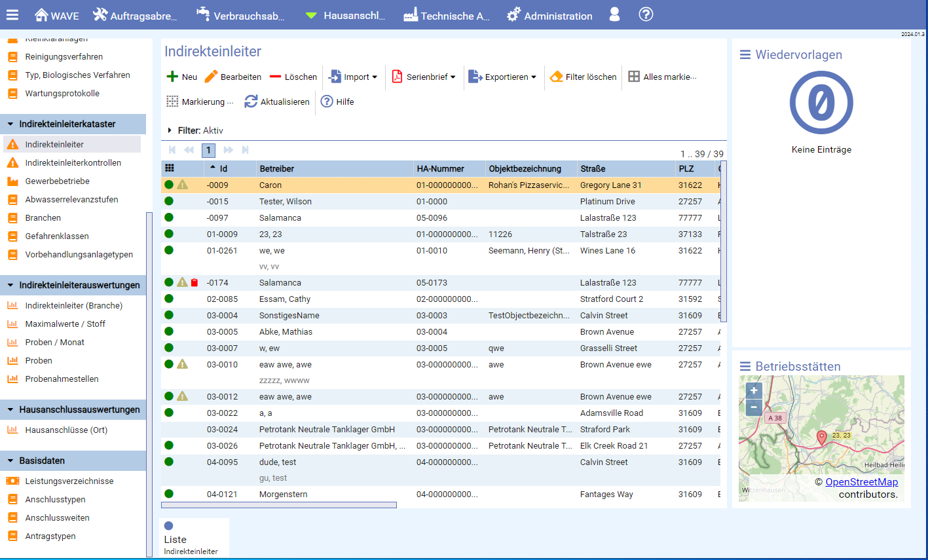Open Hausanschlüsse (Ort) report
The image size is (928, 560).
[x=66, y=430]
